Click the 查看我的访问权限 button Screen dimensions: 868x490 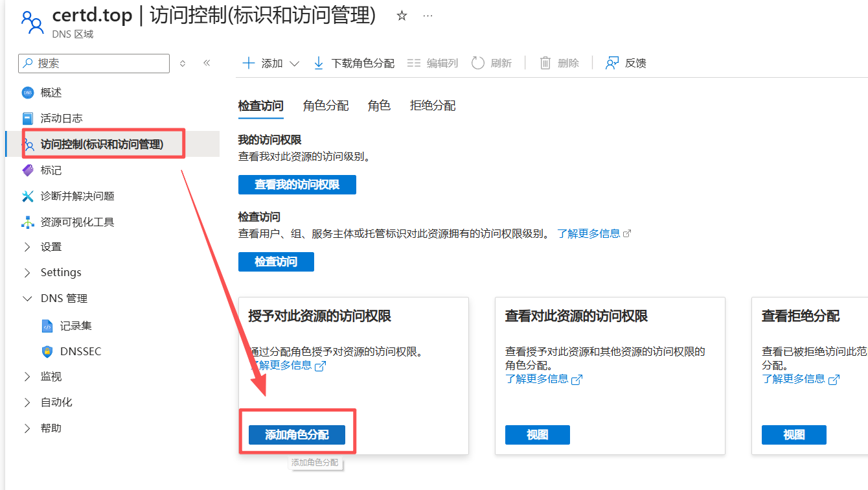pyautogui.click(x=297, y=185)
